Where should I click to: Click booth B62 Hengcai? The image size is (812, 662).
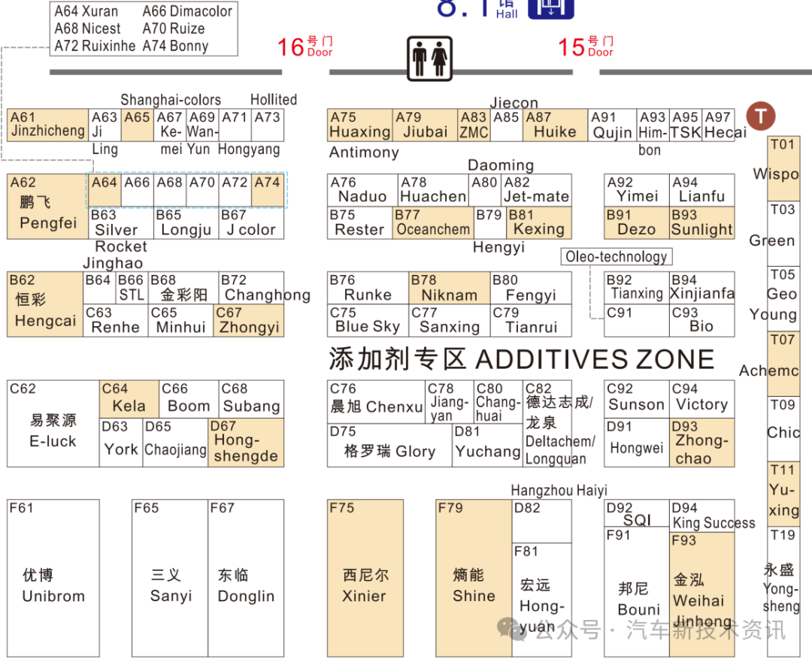coord(45,304)
